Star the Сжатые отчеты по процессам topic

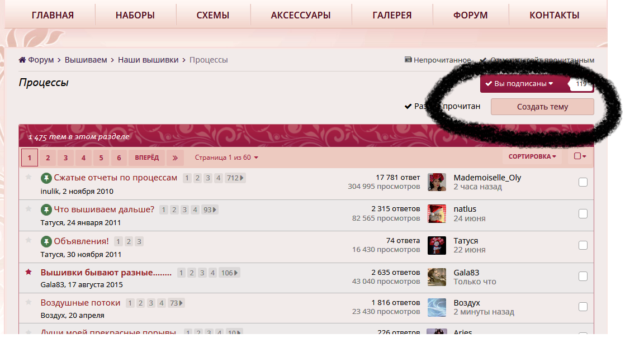coord(29,178)
